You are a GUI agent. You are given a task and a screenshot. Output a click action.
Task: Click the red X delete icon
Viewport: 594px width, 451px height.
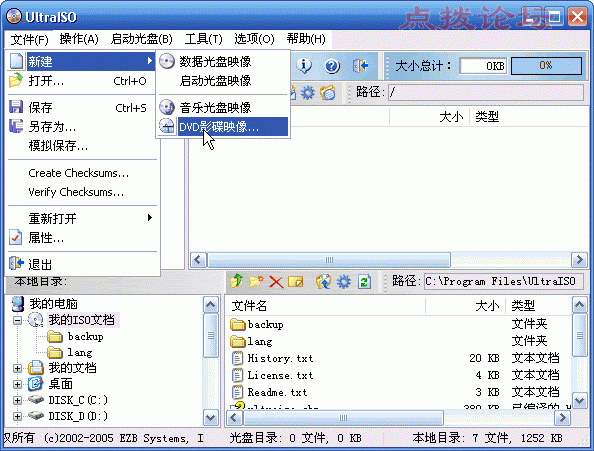276,282
